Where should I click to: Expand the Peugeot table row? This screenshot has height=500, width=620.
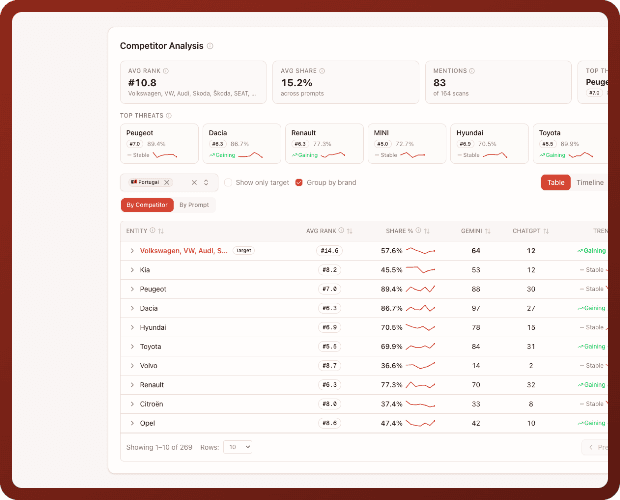tap(132, 289)
